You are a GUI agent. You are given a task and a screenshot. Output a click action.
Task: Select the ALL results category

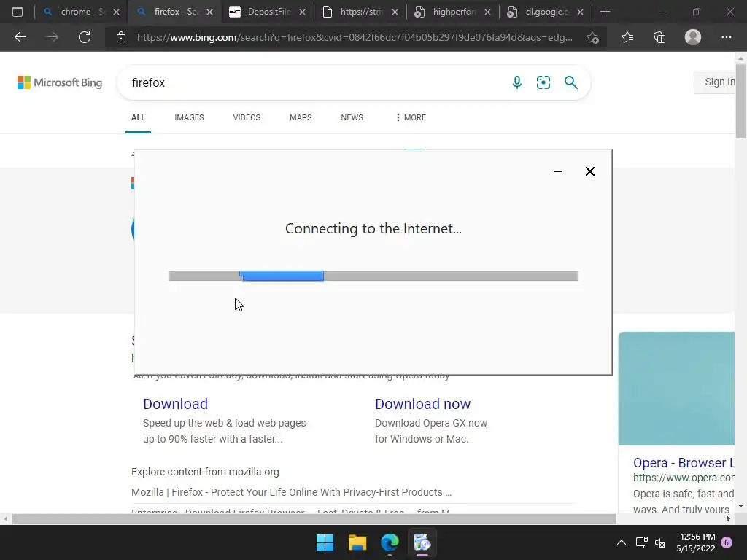click(x=138, y=117)
